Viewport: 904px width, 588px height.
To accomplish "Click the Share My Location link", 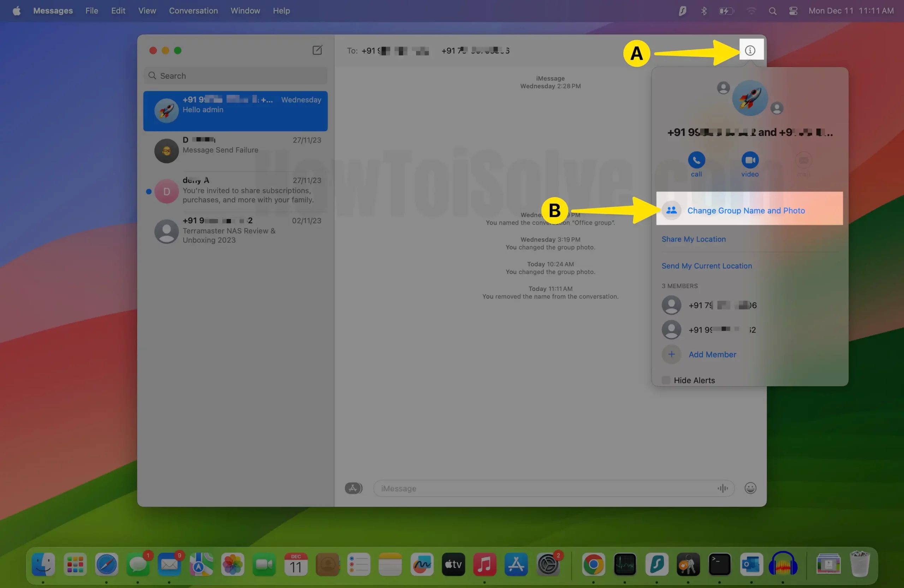I will tap(693, 239).
